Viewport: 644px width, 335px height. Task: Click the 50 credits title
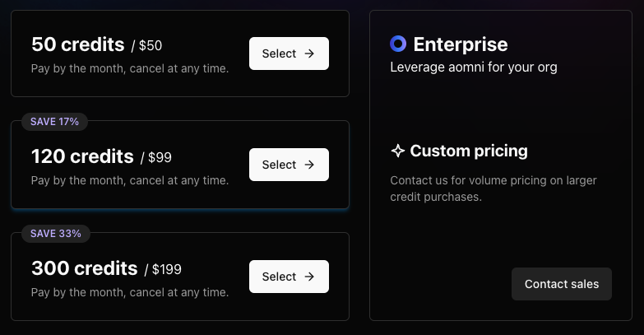(77, 44)
